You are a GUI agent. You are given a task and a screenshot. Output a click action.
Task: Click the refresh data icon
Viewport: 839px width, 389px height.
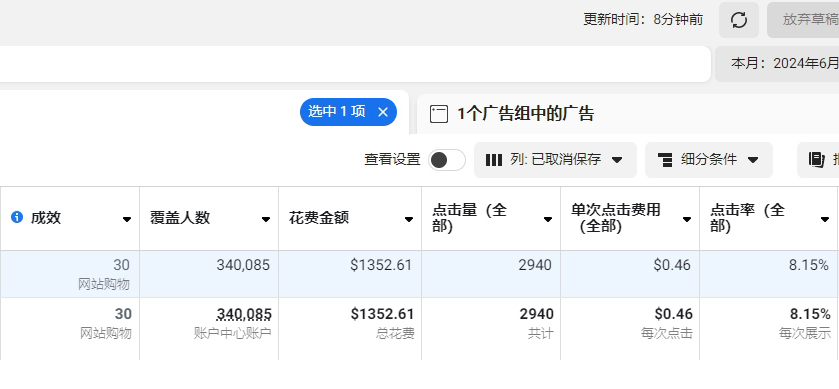pos(739,20)
